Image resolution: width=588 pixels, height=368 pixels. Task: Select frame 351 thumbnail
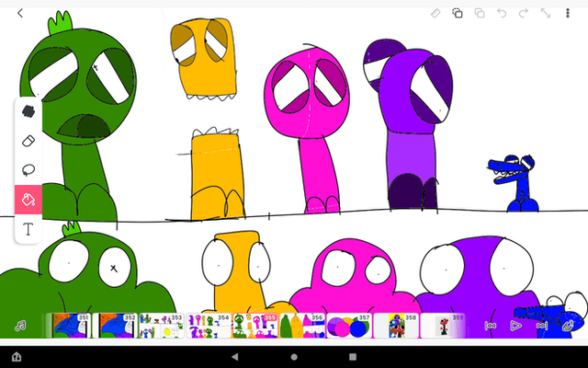(x=68, y=326)
